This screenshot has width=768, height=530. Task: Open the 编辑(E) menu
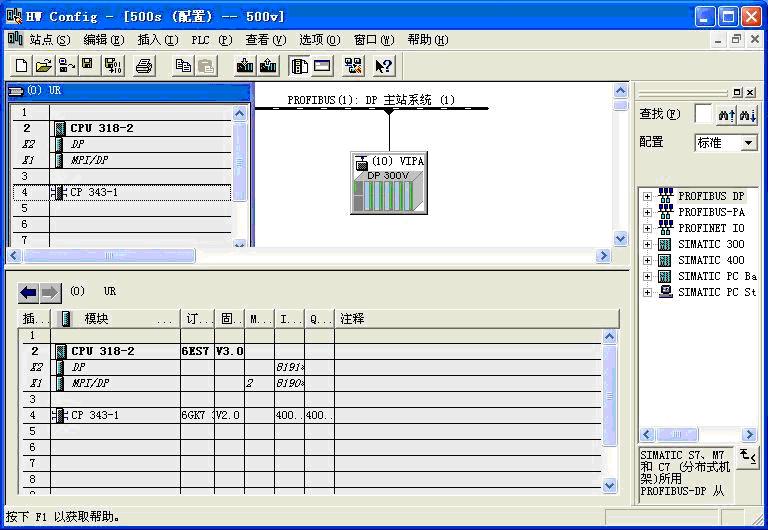pos(103,40)
